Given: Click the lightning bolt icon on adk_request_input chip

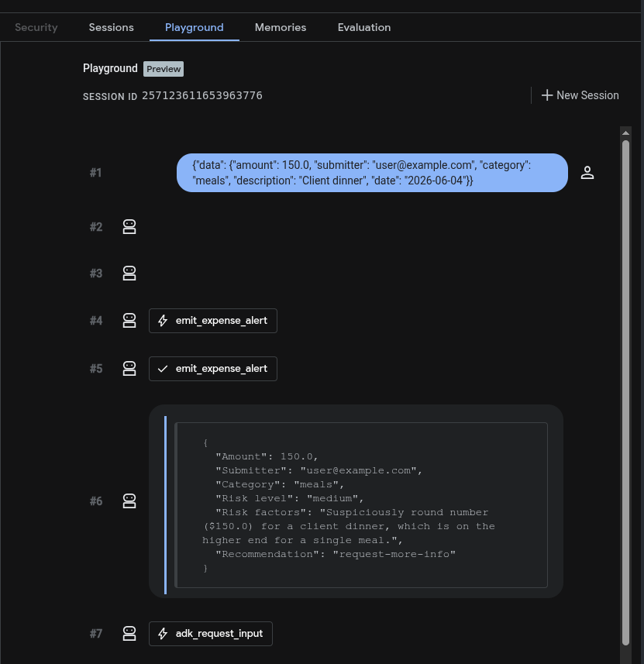Looking at the screenshot, I should pos(163,634).
